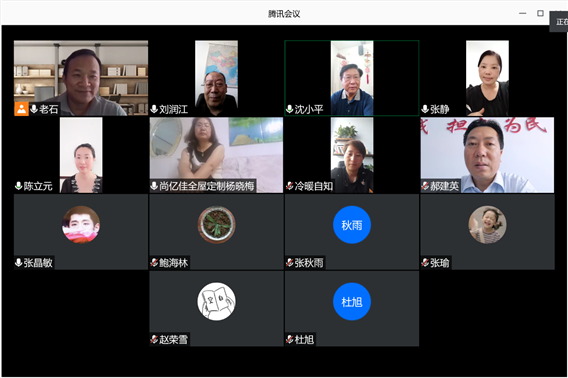Minimize the 腾讯会议 window

522,13
